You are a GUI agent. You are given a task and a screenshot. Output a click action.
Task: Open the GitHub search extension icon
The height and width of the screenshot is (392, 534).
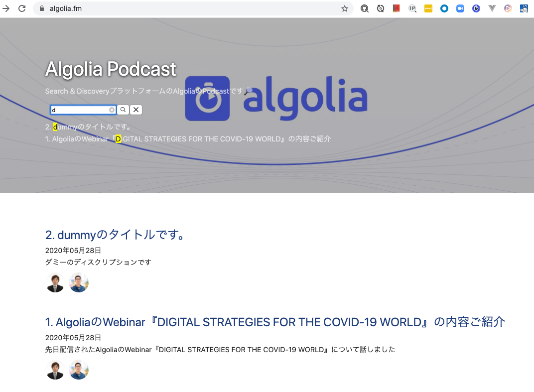coord(365,8)
